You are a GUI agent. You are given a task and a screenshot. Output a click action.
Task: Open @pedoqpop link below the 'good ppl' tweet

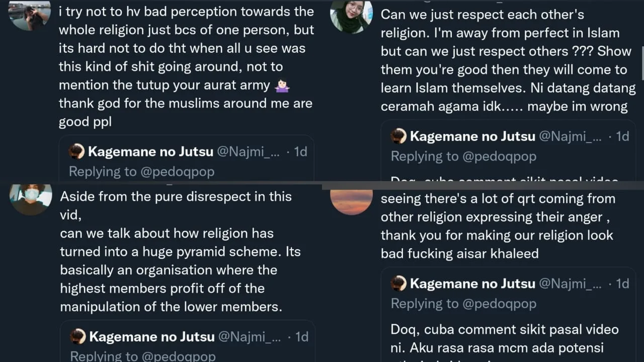pyautogui.click(x=176, y=172)
